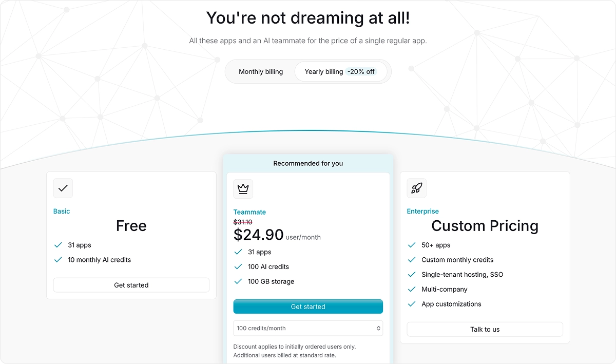Click the rocket icon above Enterprise plan
The height and width of the screenshot is (364, 616).
coord(416,188)
